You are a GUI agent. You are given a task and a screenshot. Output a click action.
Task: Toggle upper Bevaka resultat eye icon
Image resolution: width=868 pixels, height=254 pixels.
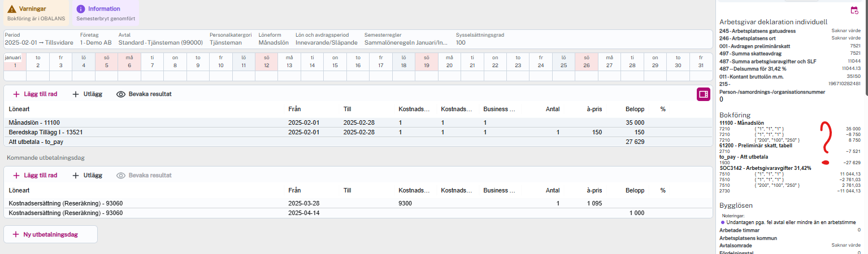[x=120, y=94]
